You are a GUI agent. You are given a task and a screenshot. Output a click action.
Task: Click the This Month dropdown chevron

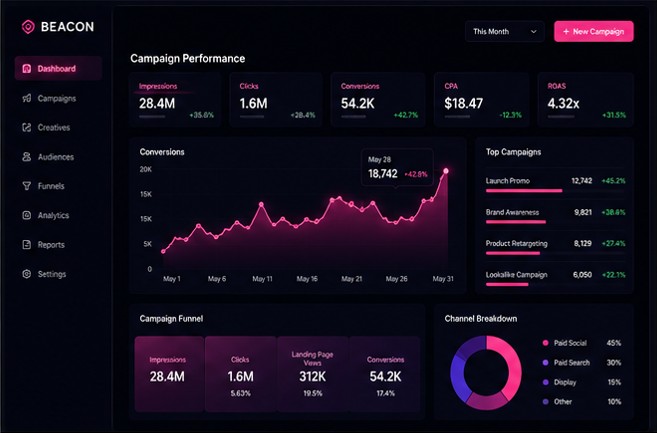click(533, 31)
